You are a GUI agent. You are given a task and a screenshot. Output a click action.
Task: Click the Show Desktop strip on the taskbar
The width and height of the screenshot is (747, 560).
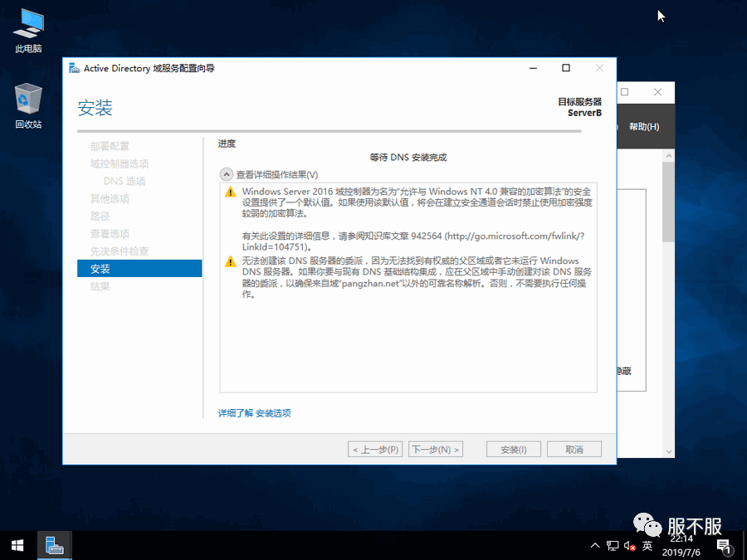pyautogui.click(x=745, y=546)
